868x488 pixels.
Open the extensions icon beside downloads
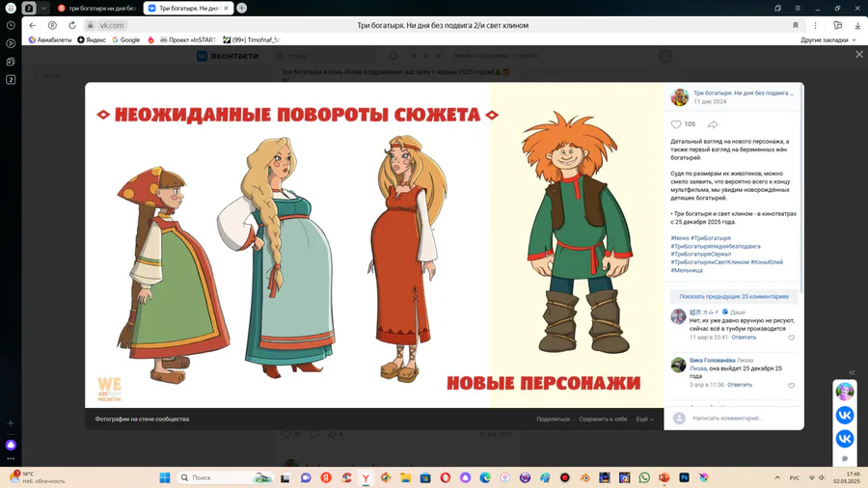click(x=837, y=25)
